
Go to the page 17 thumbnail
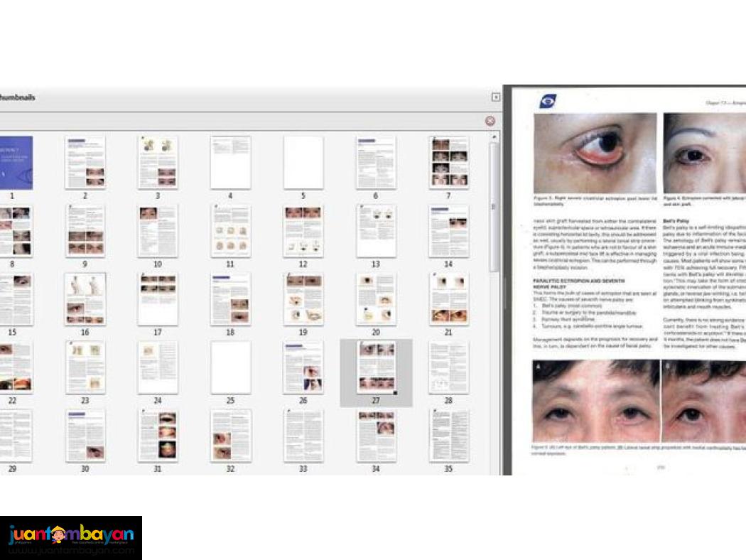coord(158,299)
